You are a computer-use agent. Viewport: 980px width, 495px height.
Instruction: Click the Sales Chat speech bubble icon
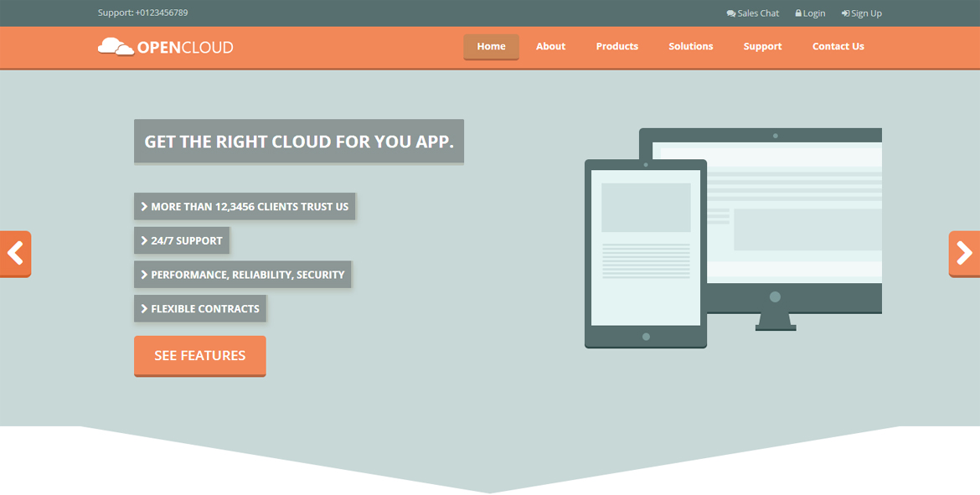point(730,13)
